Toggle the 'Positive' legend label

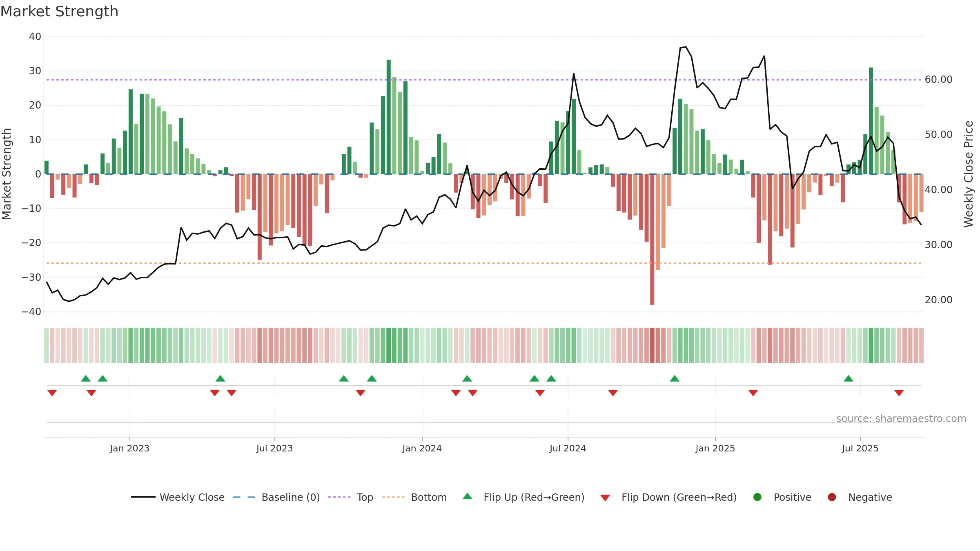(793, 497)
